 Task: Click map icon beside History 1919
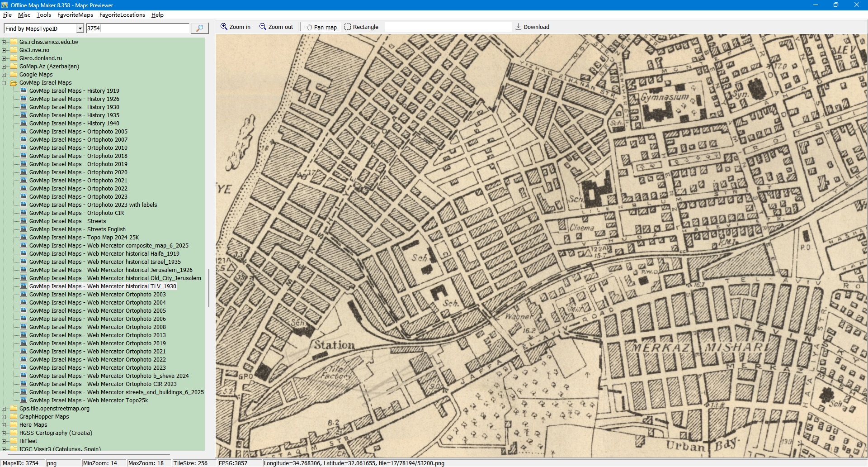24,91
